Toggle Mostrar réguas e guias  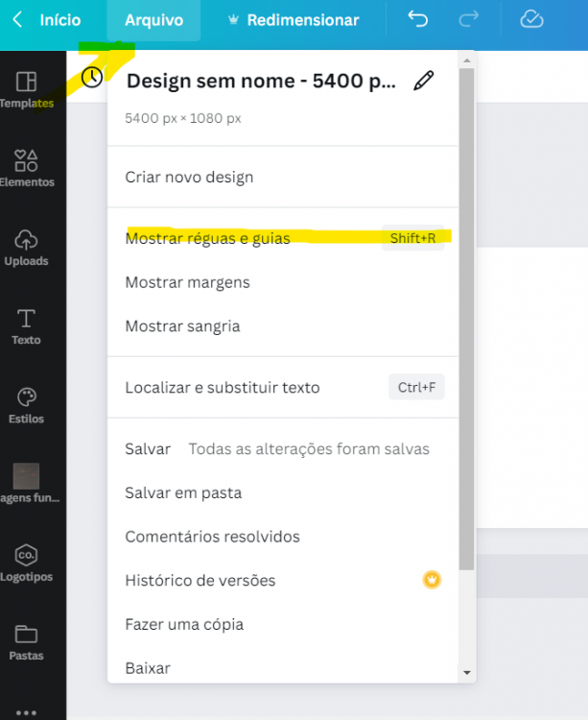coord(207,238)
